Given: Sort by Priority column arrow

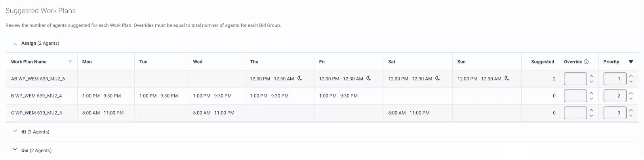Looking at the screenshot, I should [631, 62].
